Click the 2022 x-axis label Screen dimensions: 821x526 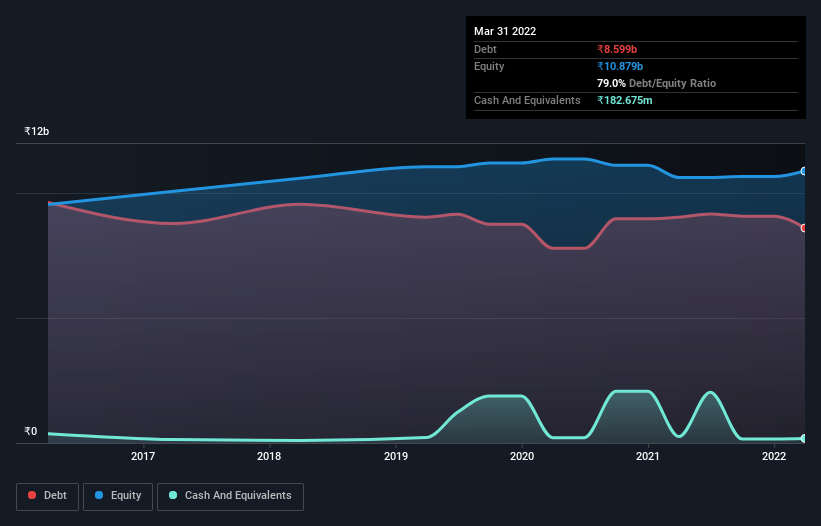774,456
